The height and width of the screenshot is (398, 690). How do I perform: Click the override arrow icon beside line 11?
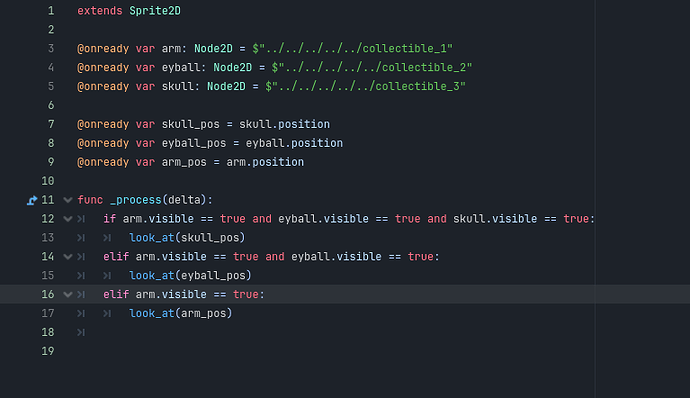(x=32, y=200)
